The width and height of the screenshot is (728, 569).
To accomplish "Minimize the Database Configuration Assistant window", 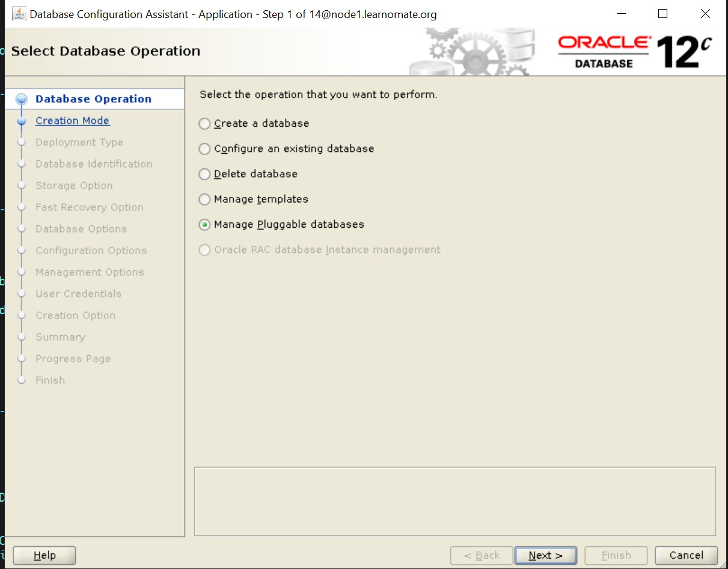I will (620, 14).
